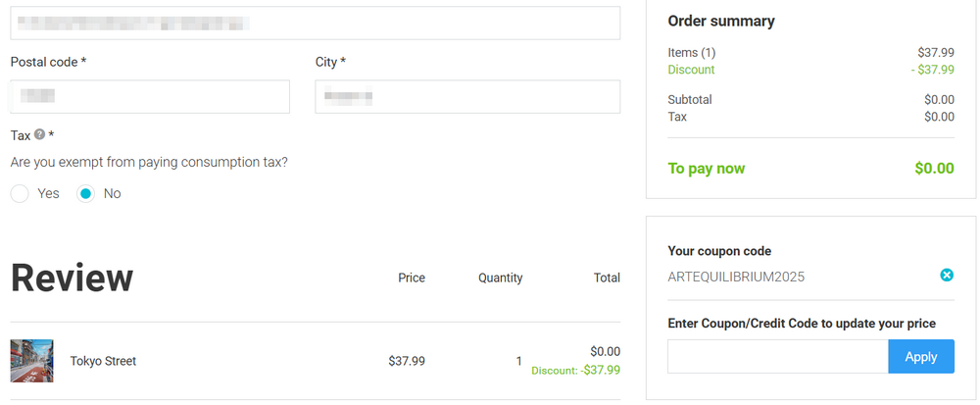Viewport: 980px width, 405px height.
Task: Click the Tokyo Street product name
Action: point(103,361)
